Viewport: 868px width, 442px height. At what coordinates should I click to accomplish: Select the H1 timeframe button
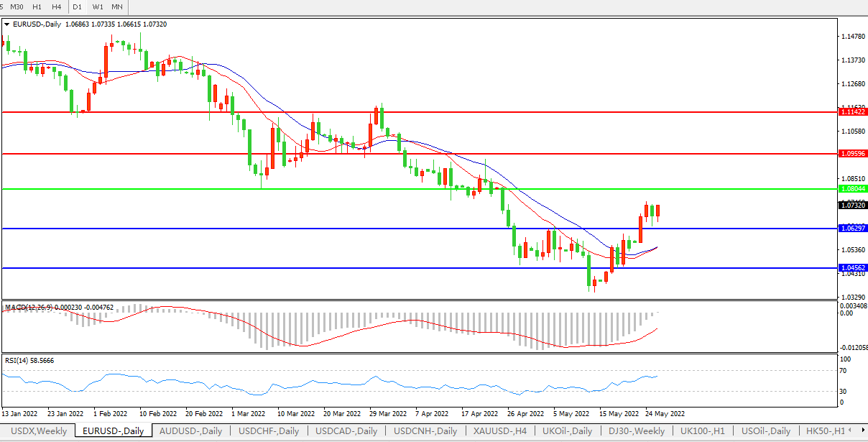pyautogui.click(x=37, y=6)
